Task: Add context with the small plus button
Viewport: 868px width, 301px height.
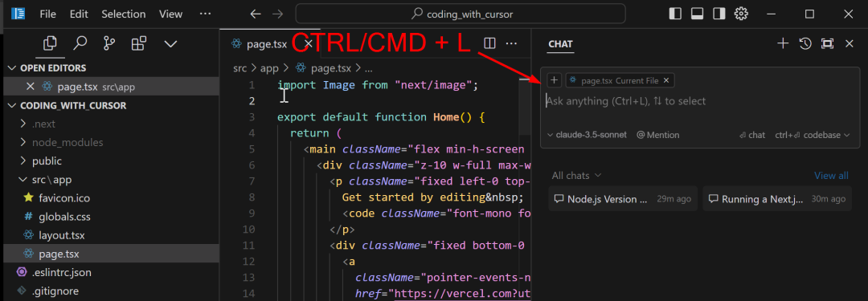Action: pos(554,80)
